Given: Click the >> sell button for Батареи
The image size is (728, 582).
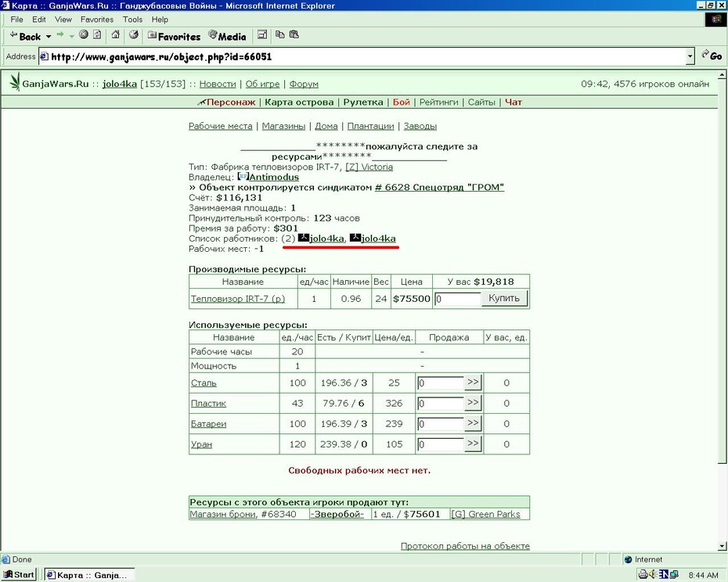Looking at the screenshot, I should click(x=473, y=423).
